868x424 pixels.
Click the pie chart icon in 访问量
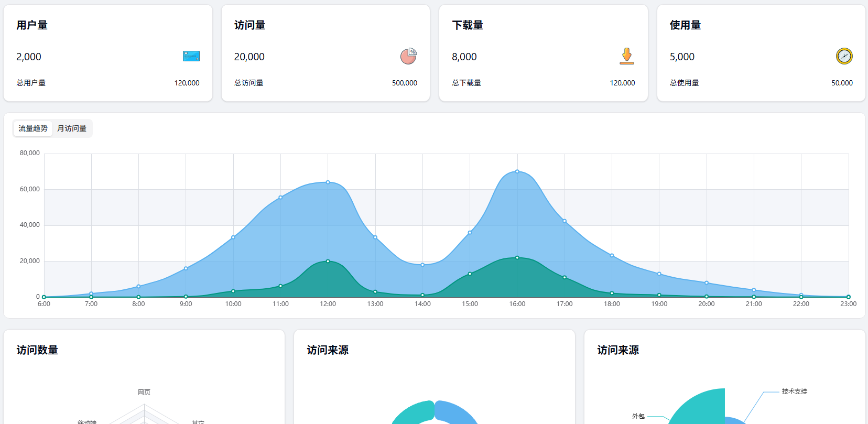[408, 56]
